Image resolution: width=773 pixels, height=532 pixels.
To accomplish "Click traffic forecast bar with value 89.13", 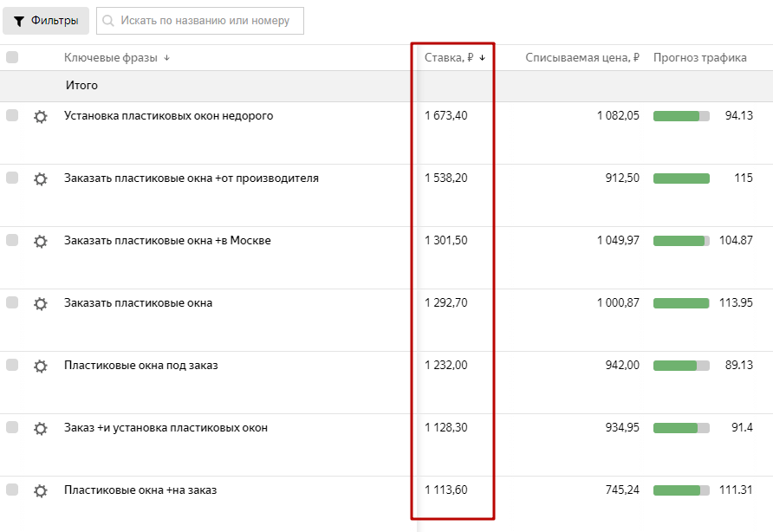I will pos(681,366).
